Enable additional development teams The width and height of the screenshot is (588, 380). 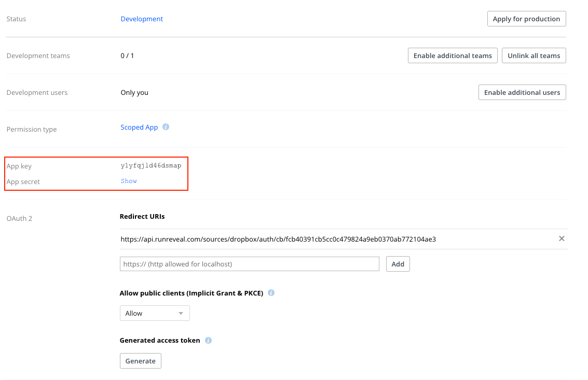(x=453, y=55)
